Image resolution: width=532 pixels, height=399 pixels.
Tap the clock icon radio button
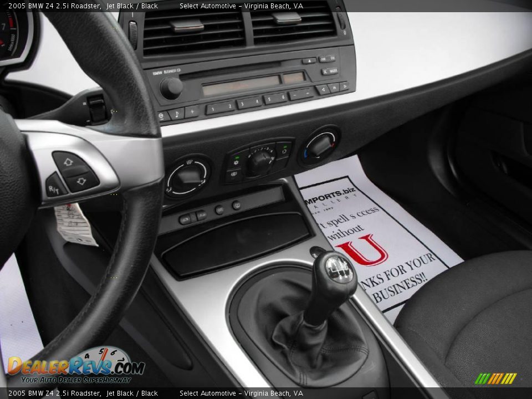[x=162, y=116]
